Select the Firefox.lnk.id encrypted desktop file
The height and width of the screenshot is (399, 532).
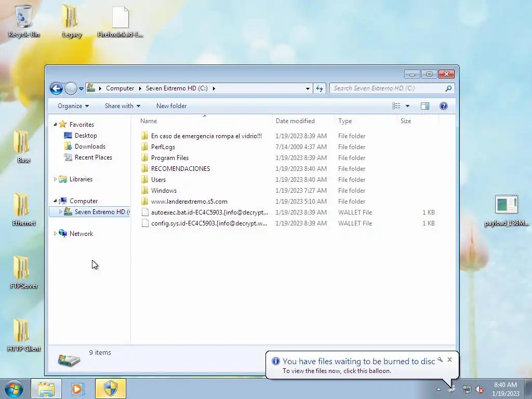point(120,21)
